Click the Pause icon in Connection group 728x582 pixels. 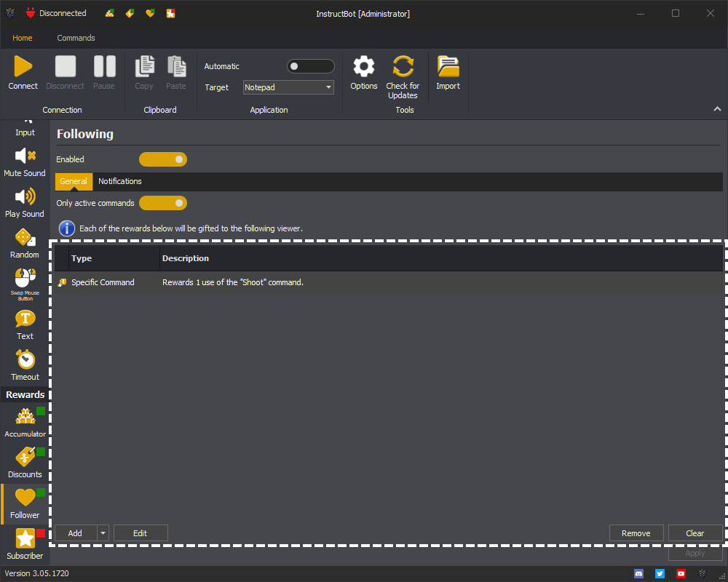pyautogui.click(x=104, y=66)
